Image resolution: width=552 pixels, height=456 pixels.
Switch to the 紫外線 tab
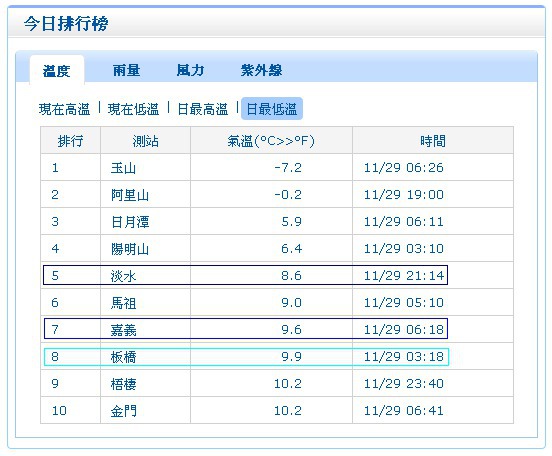tap(261, 70)
